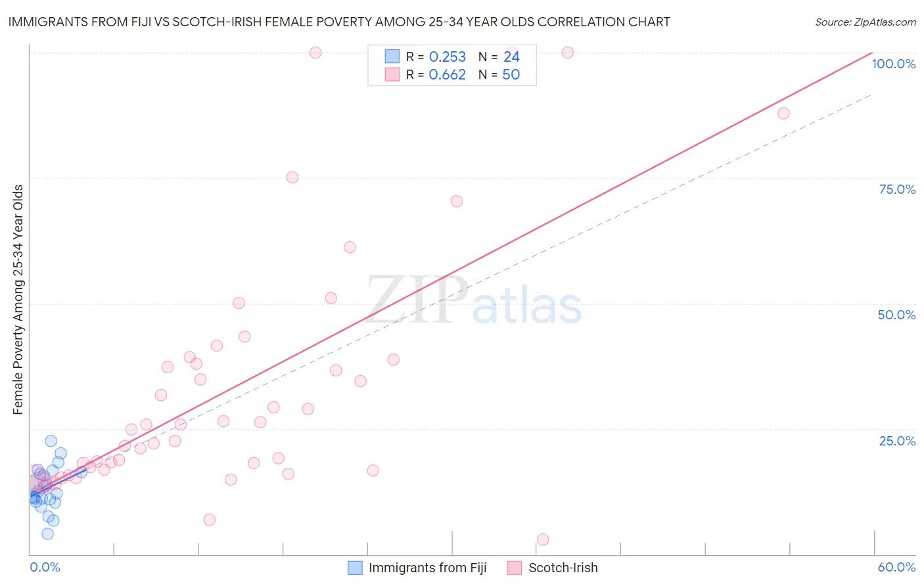Select the 100.0% y-axis label

click(x=894, y=64)
